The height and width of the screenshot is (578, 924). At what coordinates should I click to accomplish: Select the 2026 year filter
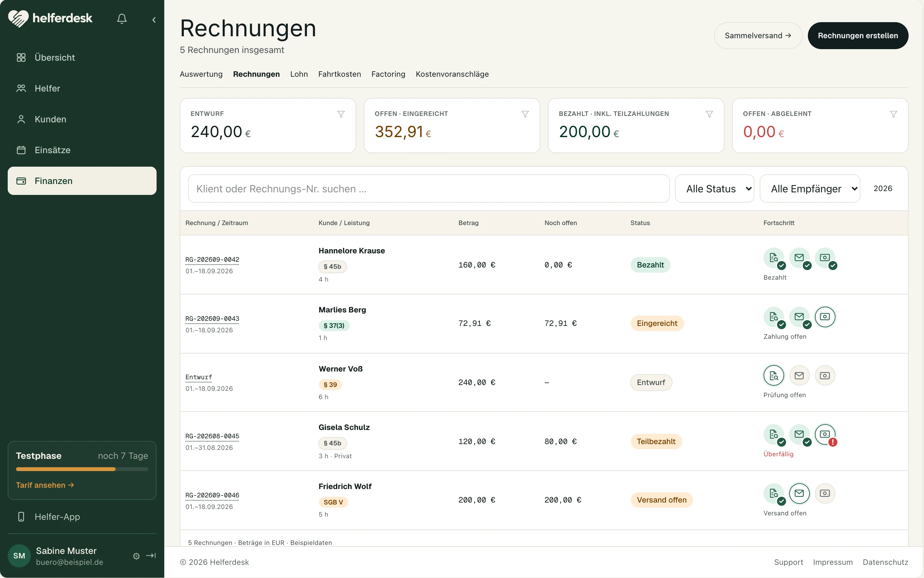(883, 188)
